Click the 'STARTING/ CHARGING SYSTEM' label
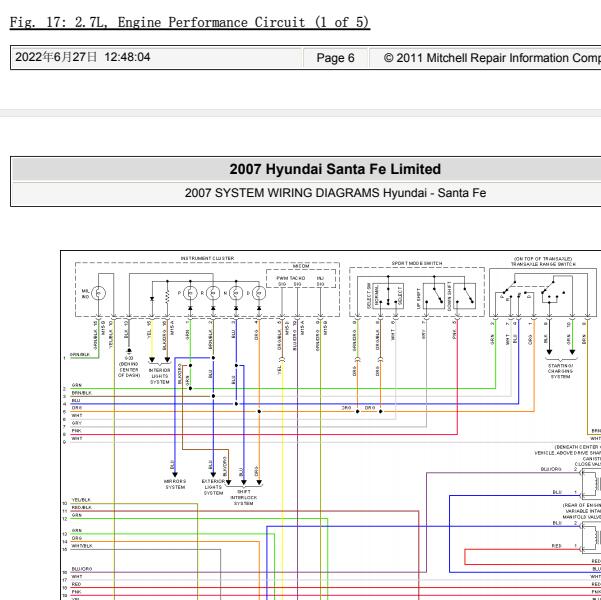This screenshot has height=600, width=601. [x=560, y=371]
